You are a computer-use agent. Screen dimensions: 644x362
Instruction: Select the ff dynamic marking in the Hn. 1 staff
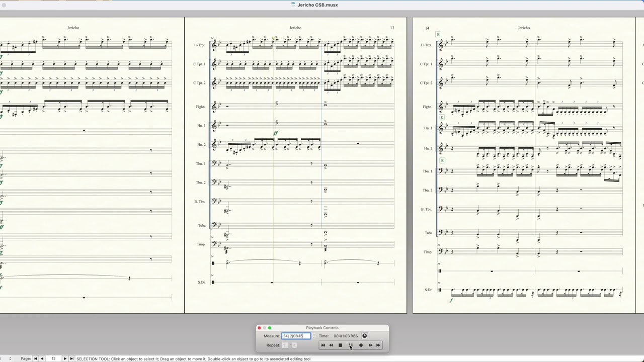click(x=276, y=133)
